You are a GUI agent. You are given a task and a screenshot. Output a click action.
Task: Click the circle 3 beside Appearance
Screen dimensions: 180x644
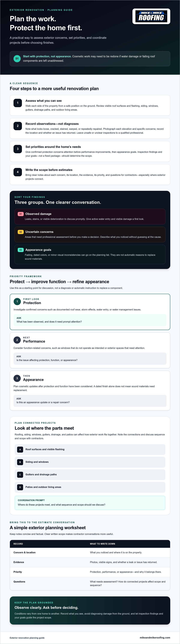[17, 378]
